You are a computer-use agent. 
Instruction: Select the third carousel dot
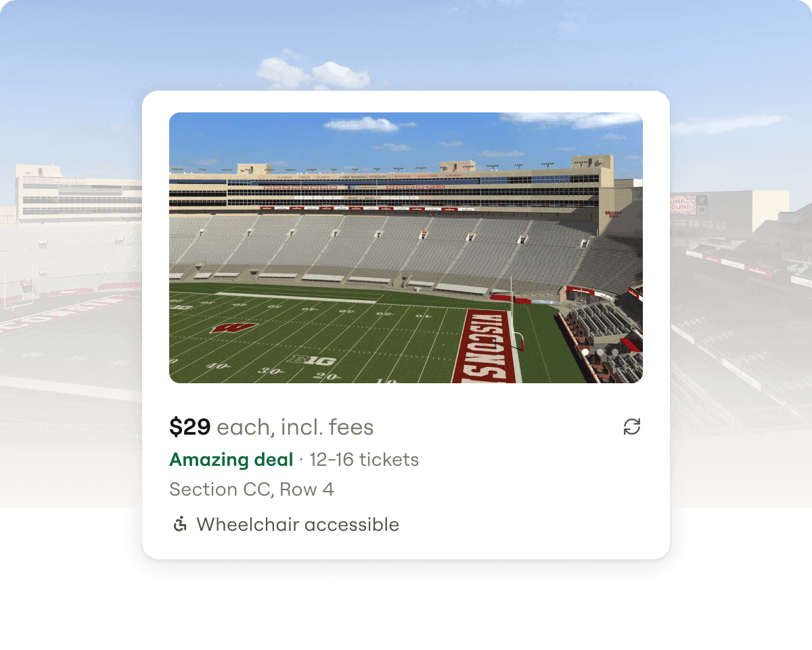coord(615,352)
